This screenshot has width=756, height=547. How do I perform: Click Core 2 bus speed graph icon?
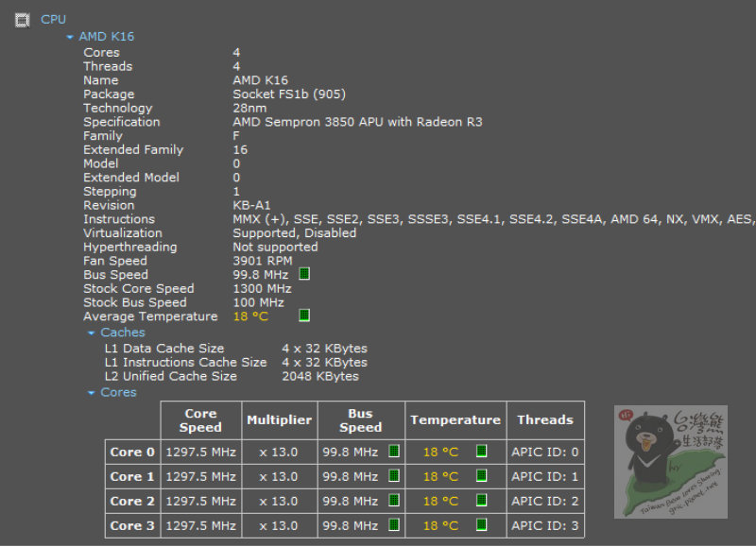(x=394, y=501)
